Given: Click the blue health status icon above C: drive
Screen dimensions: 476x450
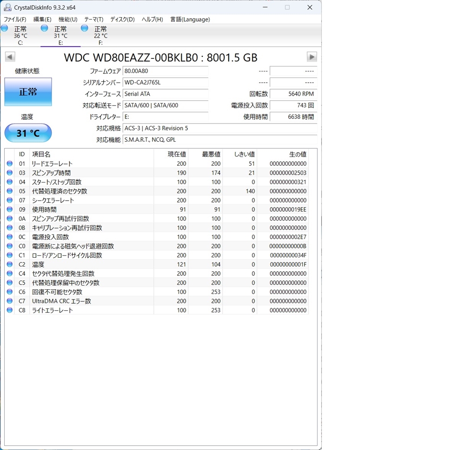Looking at the screenshot, I should click(x=5, y=28).
